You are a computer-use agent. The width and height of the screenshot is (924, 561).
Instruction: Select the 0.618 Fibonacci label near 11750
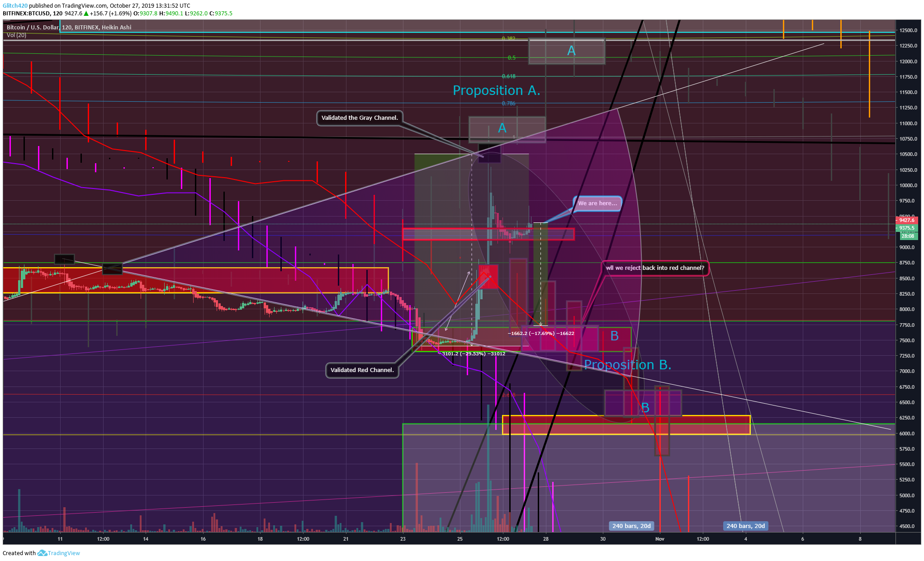click(508, 76)
